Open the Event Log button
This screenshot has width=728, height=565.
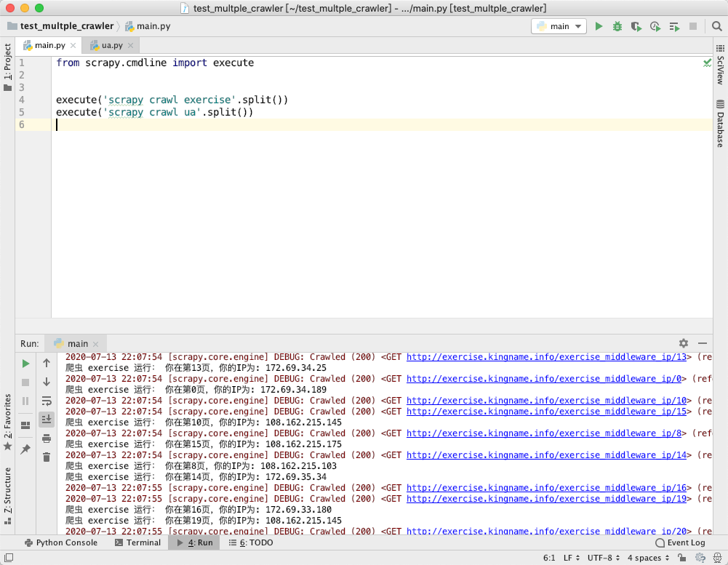tap(680, 542)
